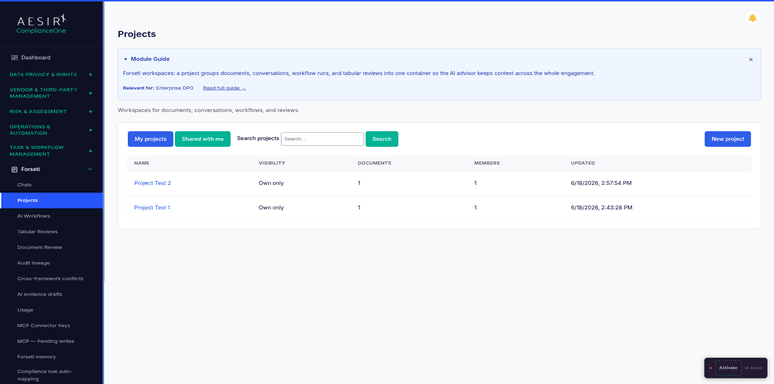Click the red indicator in overlay
Screen dimensions: 774x384
tap(711, 368)
